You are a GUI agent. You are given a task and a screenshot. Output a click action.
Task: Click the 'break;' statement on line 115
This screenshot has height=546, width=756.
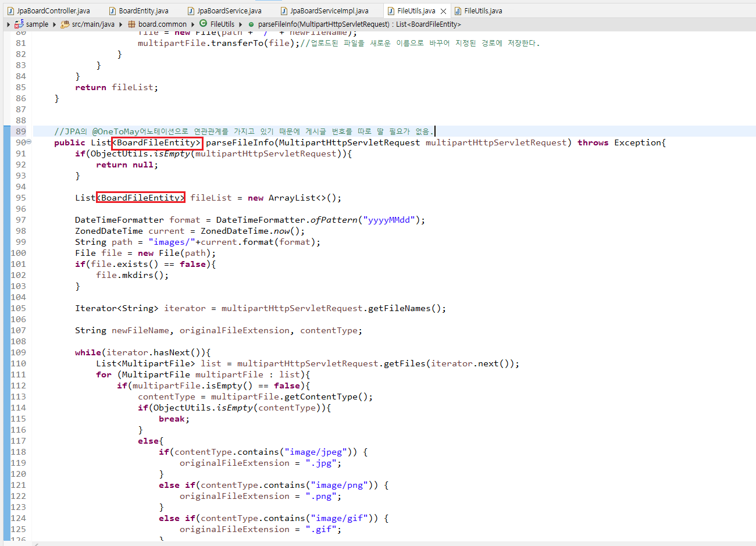coord(174,419)
